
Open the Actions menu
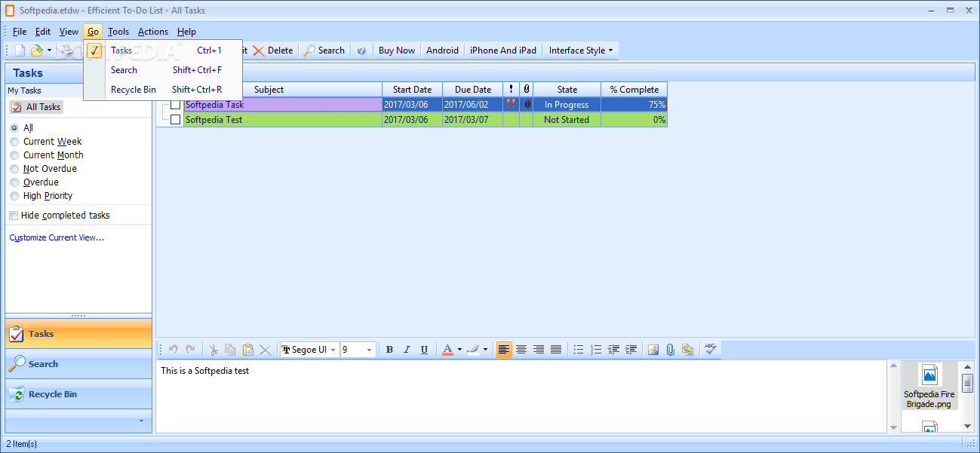point(153,32)
